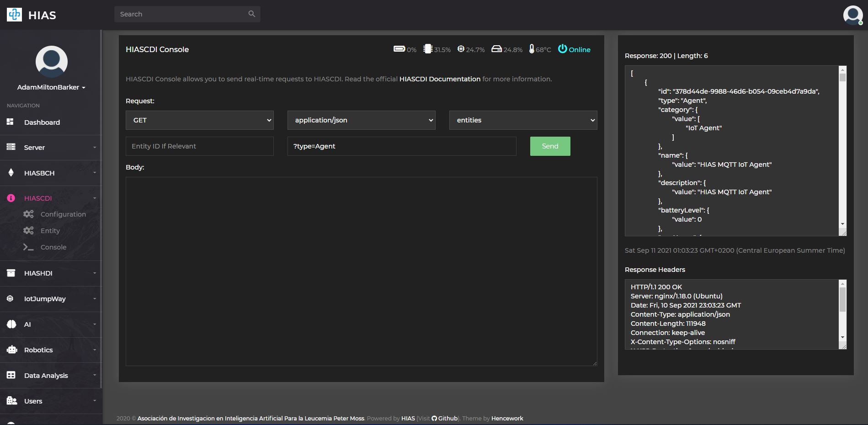Click the sidebar profile avatar picture
Screen dimensions: 868x425
coord(52,62)
